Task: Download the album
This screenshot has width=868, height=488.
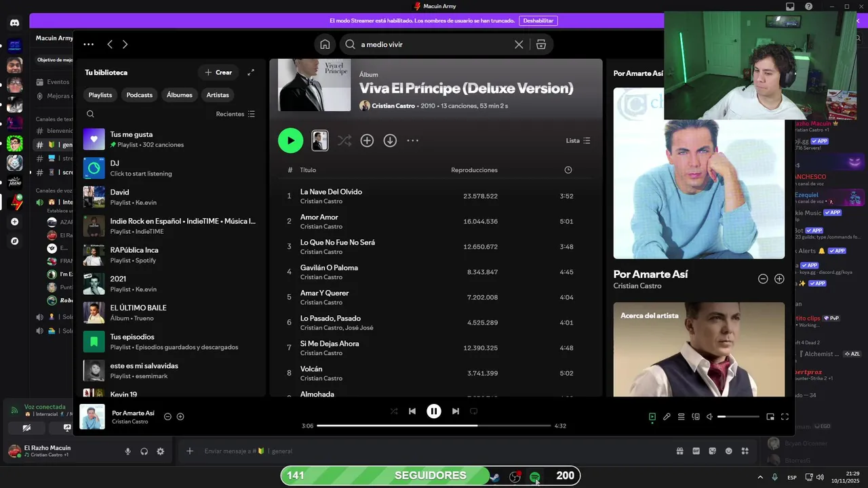Action: tap(390, 140)
